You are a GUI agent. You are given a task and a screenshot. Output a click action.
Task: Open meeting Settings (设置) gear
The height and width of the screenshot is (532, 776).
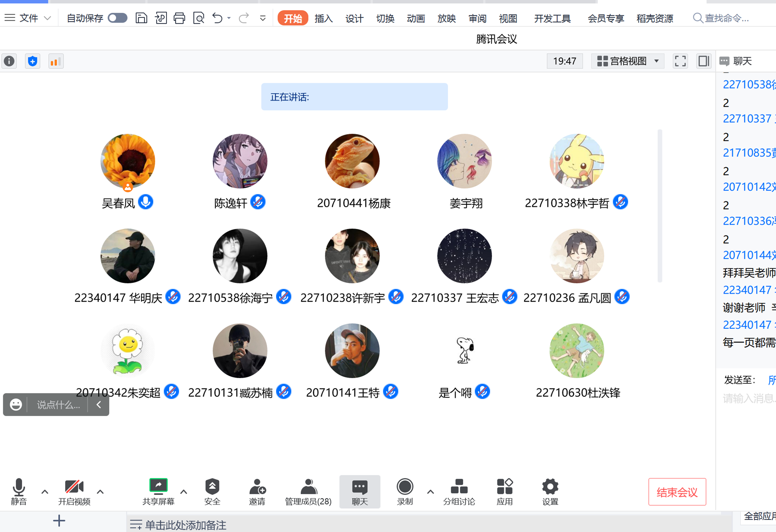tap(550, 487)
